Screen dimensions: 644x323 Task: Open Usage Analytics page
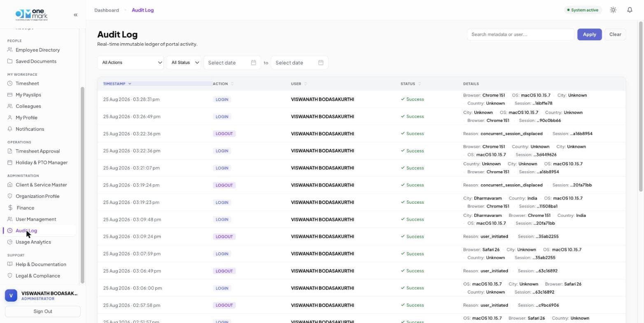click(x=33, y=242)
